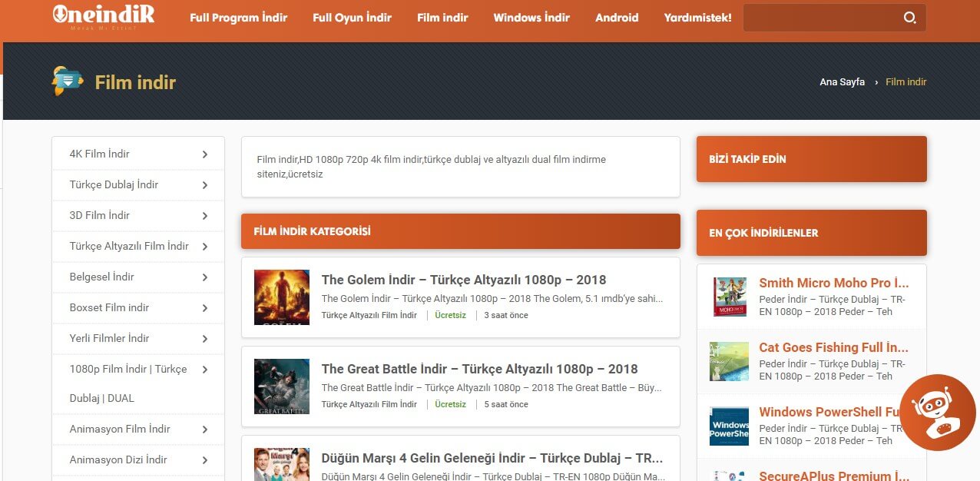Open The Golem İndir post title

tap(464, 280)
